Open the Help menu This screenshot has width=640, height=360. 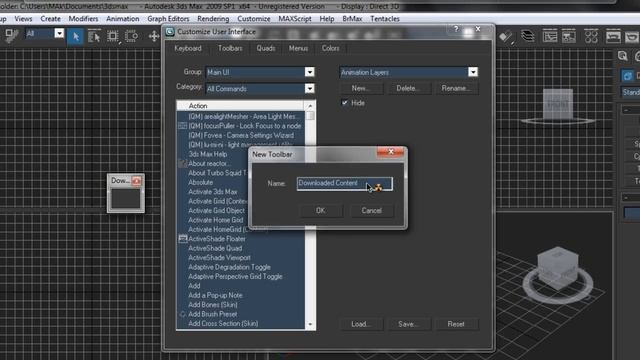point(327,19)
